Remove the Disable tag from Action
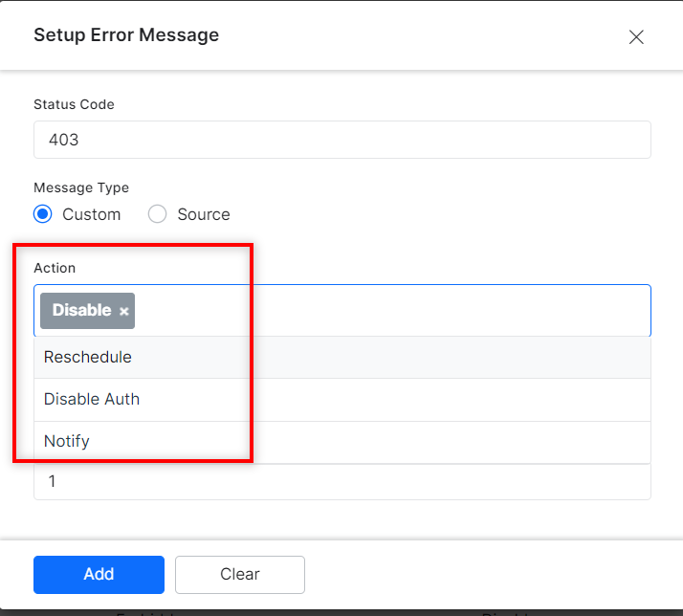 pos(124,312)
